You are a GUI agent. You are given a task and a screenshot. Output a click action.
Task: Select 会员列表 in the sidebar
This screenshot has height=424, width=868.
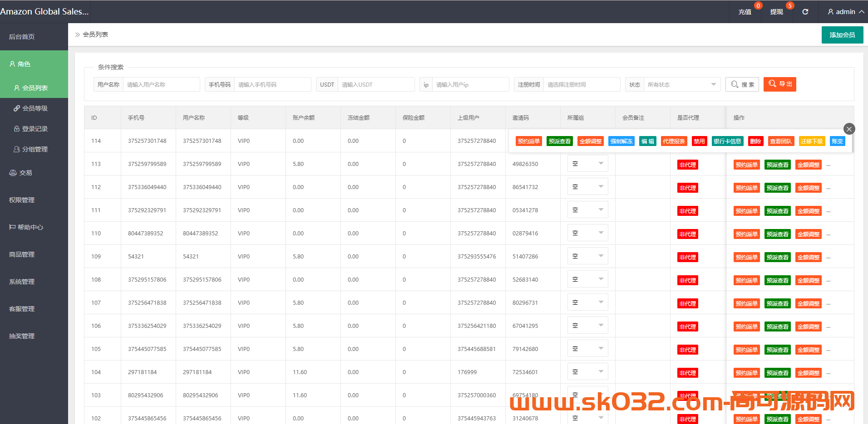click(x=34, y=88)
